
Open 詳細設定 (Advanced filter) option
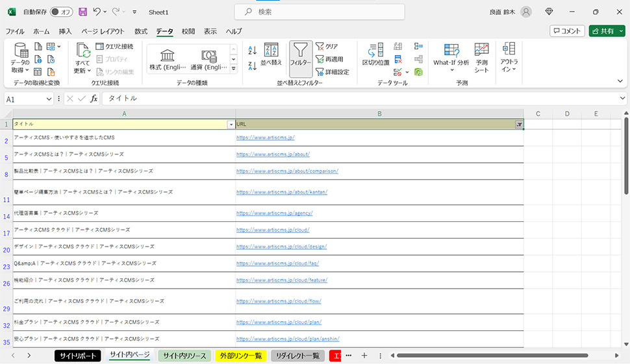tap(333, 72)
